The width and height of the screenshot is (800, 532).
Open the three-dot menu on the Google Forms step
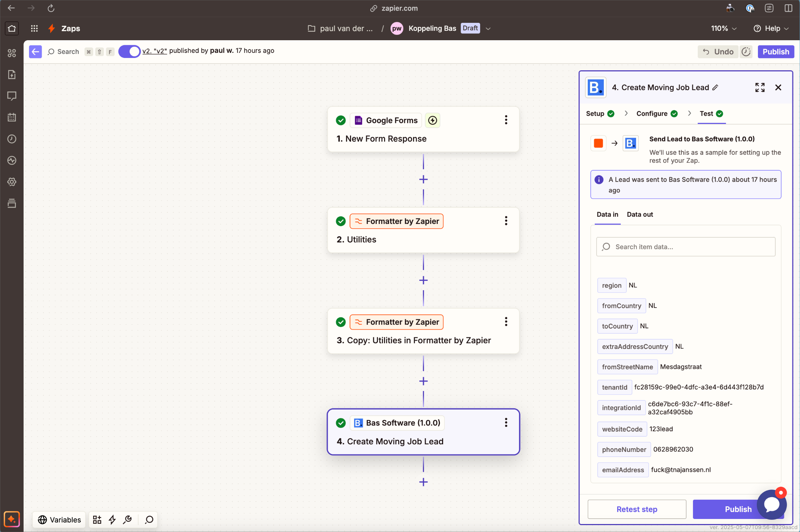(x=506, y=120)
